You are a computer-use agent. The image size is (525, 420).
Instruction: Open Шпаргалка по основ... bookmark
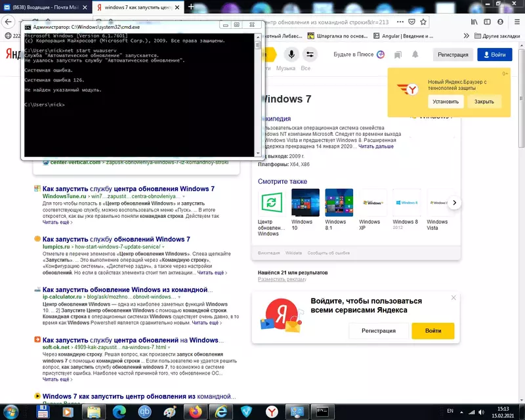(337, 36)
